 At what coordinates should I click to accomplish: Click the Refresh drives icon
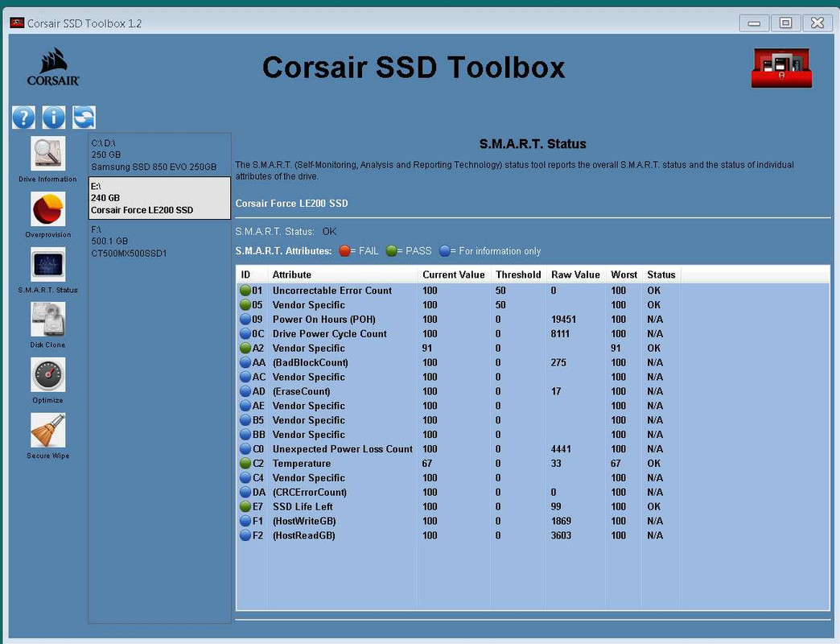84,118
